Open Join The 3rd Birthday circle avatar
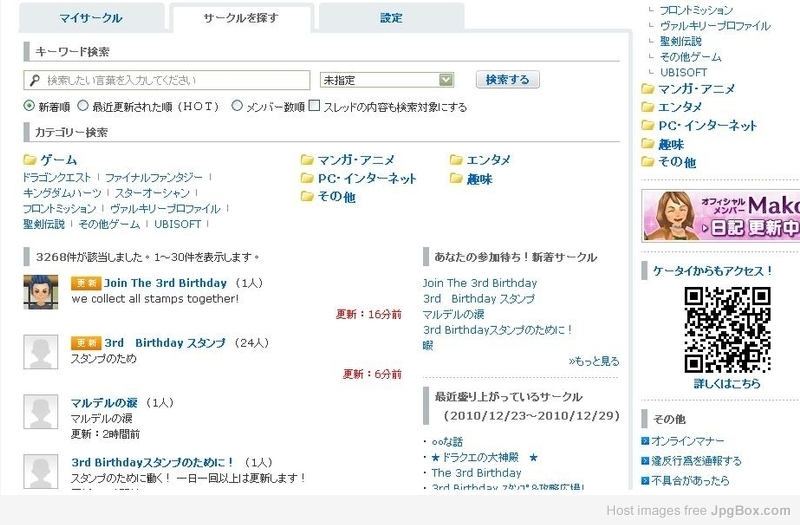Image resolution: width=800 pixels, height=525 pixels. click(x=39, y=291)
